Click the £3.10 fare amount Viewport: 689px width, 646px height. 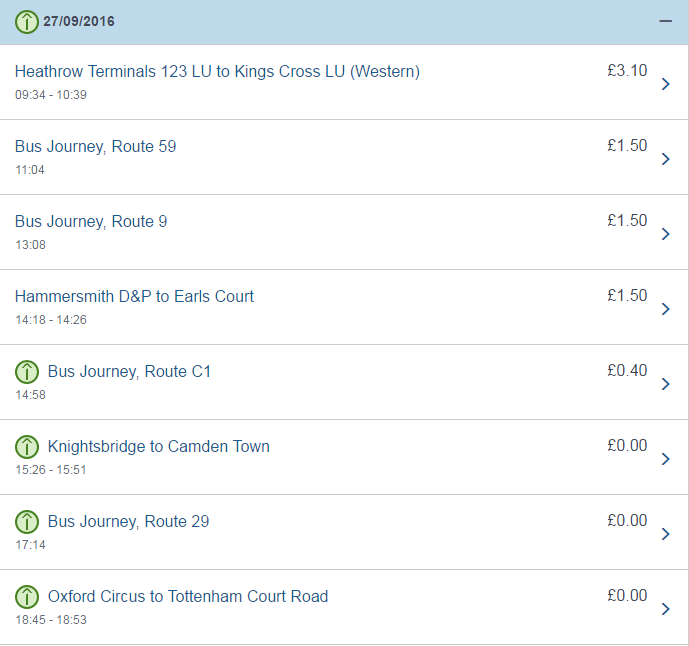pyautogui.click(x=627, y=71)
